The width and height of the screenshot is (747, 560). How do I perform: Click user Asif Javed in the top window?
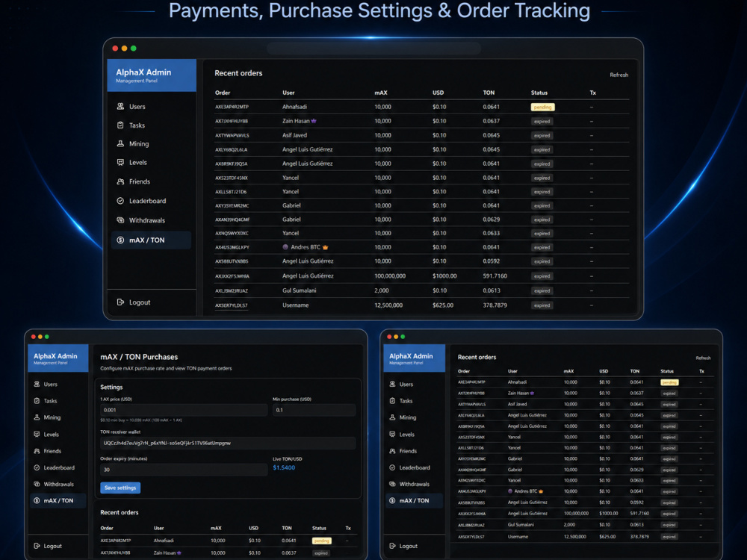coord(294,135)
